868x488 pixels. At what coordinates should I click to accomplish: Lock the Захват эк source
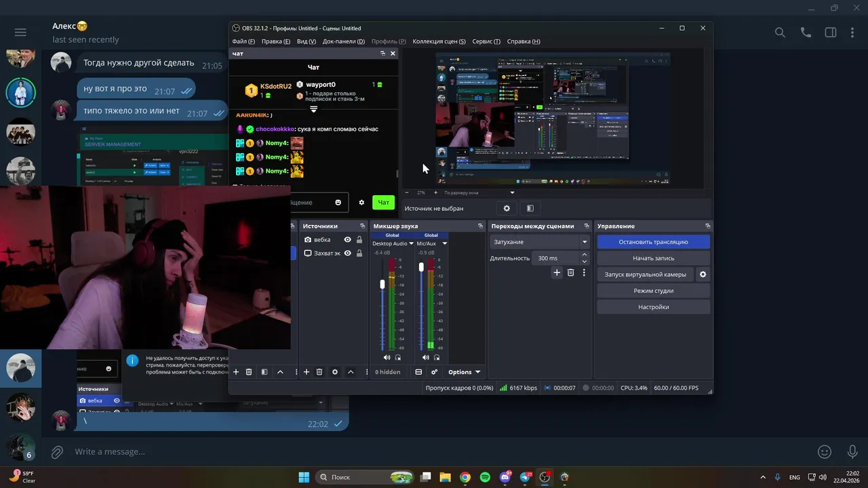[x=359, y=253]
